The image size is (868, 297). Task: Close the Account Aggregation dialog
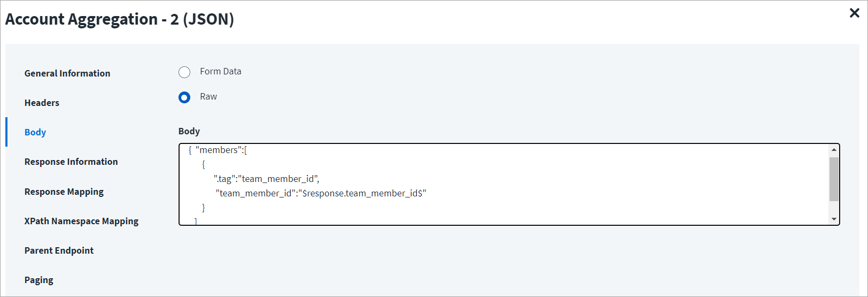coord(854,13)
